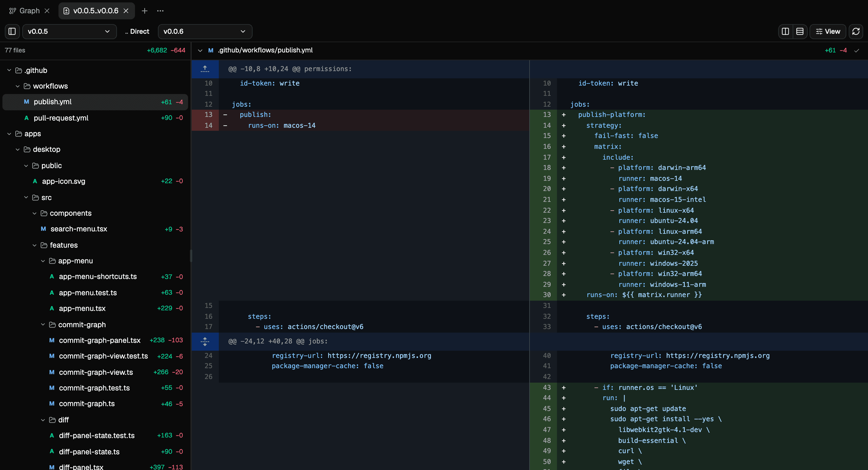Mark publish.yml as viewed with checkmark

pyautogui.click(x=857, y=51)
